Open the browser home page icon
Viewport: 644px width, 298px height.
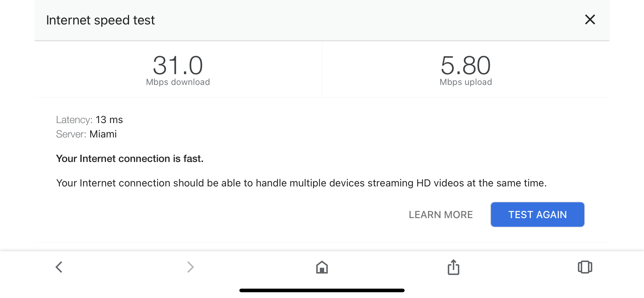pos(322,267)
